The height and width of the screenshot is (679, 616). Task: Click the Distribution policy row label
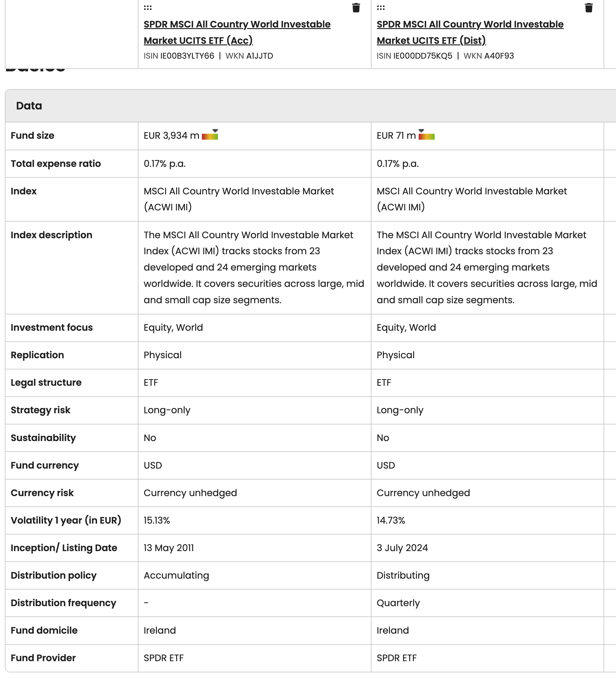(53, 575)
